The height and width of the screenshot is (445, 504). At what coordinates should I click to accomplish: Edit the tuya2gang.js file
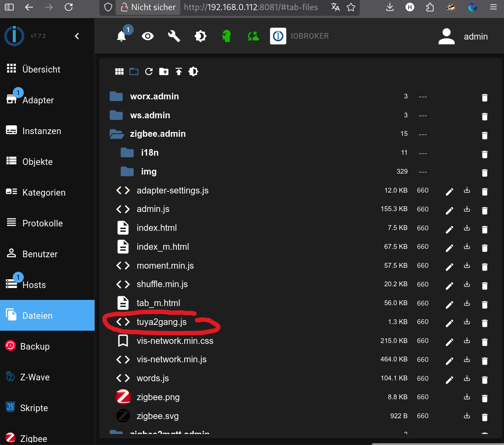449,323
